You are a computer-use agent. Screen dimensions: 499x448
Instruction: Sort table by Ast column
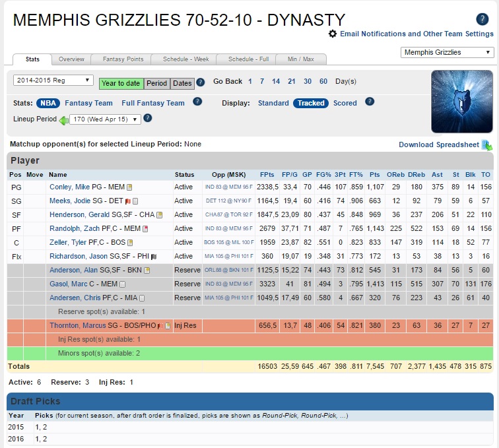[437, 175]
